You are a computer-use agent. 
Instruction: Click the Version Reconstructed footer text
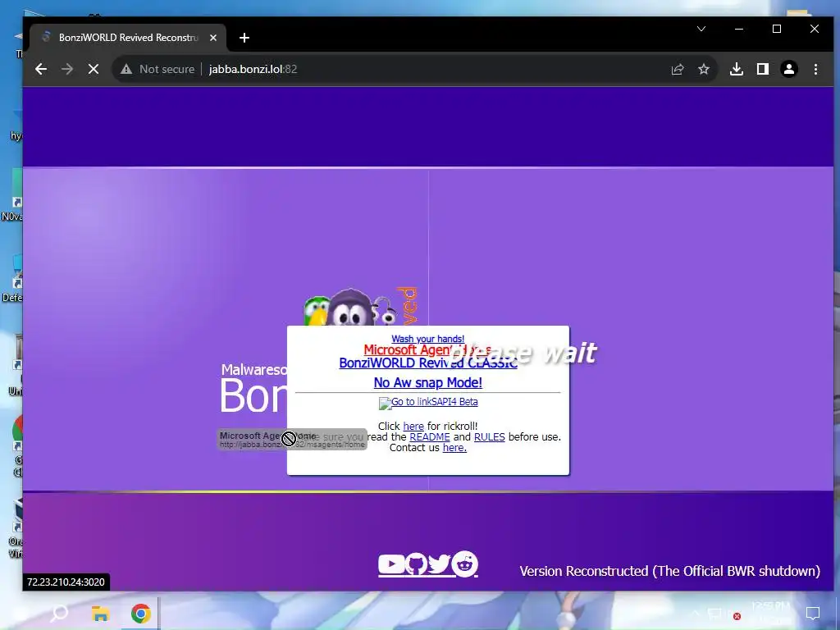[x=669, y=571]
